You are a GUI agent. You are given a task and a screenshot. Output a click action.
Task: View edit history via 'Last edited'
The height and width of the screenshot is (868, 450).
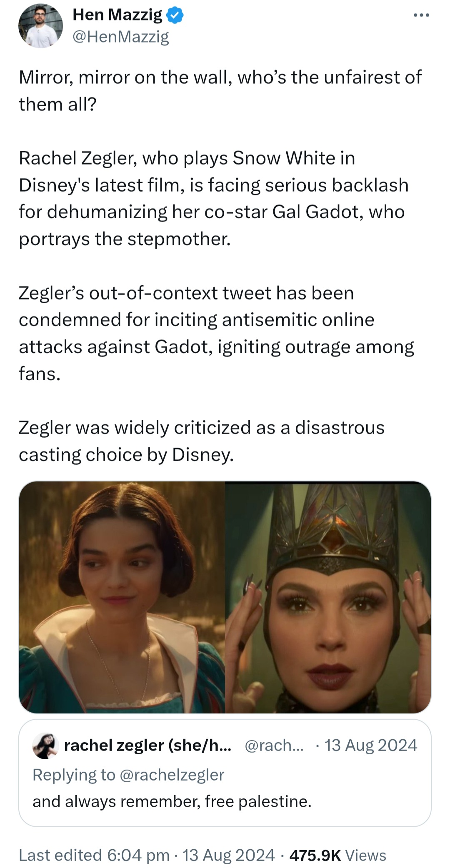click(x=60, y=855)
